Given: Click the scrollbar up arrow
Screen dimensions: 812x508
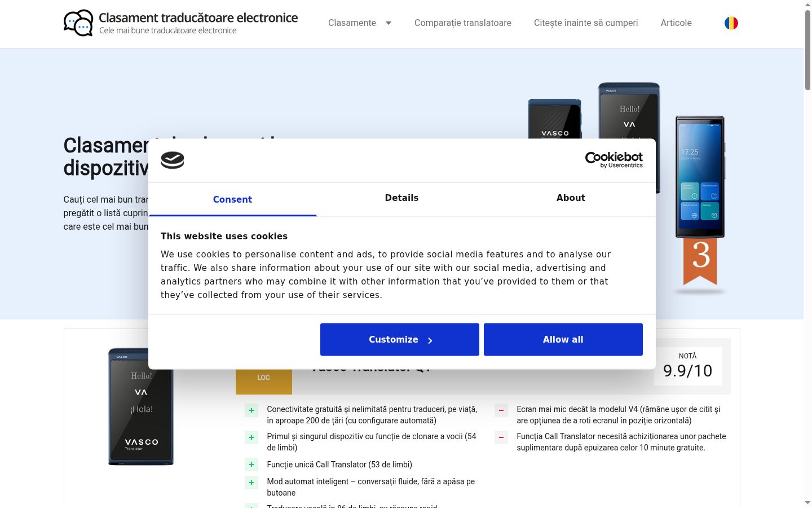Looking at the screenshot, I should (807, 4).
